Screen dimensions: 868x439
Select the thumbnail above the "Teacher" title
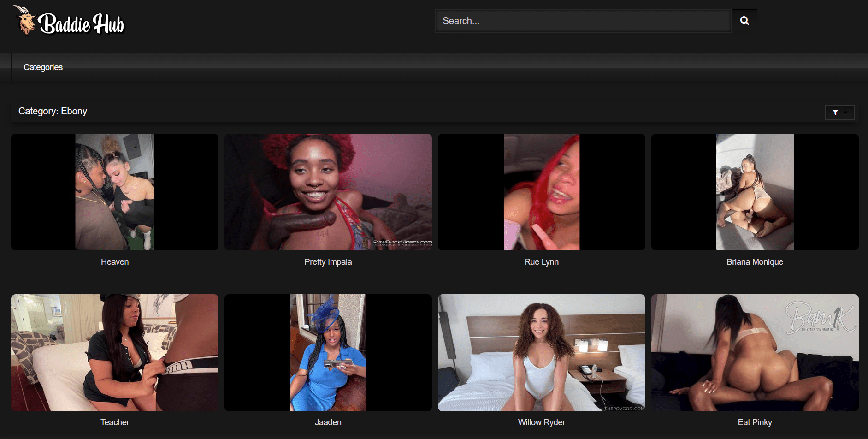[115, 352]
